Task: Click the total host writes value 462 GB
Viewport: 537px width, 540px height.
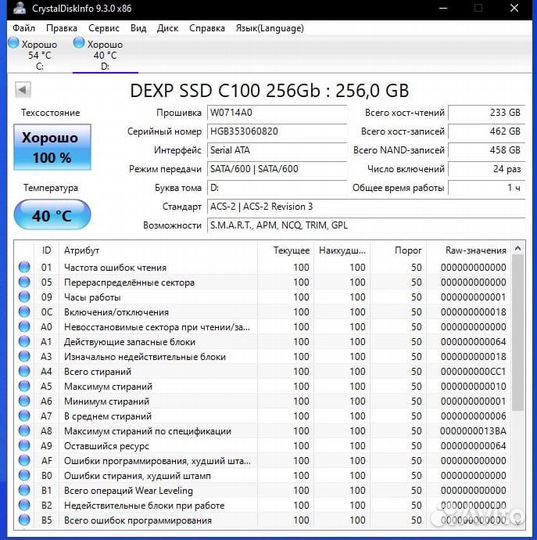Action: [x=487, y=131]
